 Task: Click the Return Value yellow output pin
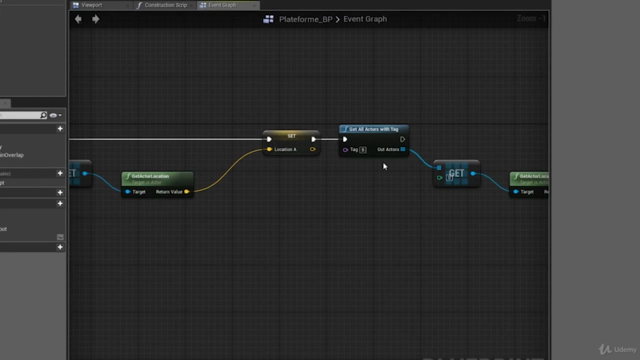click(187, 192)
